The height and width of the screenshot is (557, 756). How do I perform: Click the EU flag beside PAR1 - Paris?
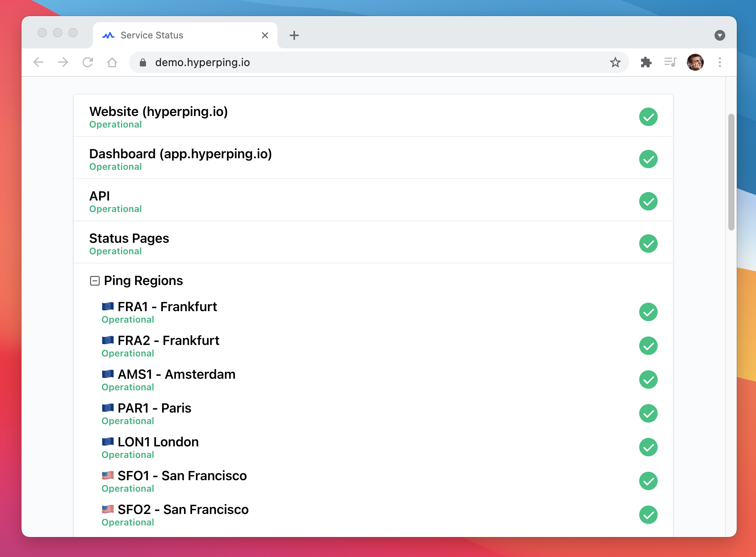pos(108,408)
